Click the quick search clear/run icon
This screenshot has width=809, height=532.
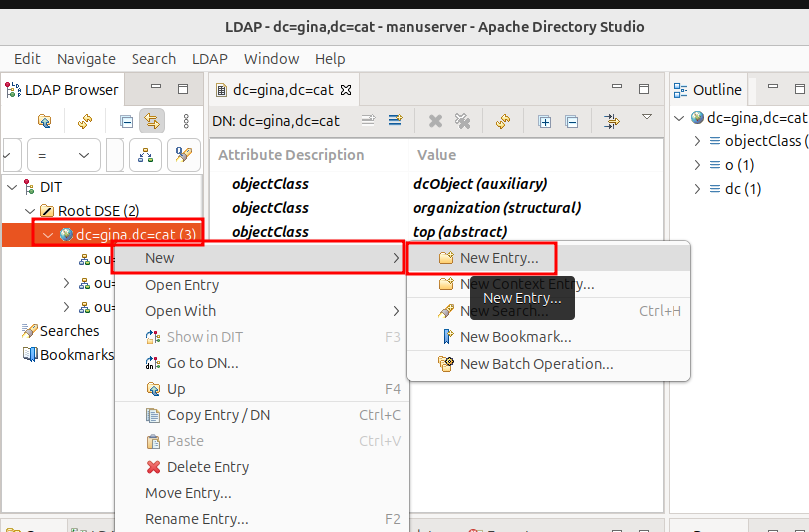[181, 154]
